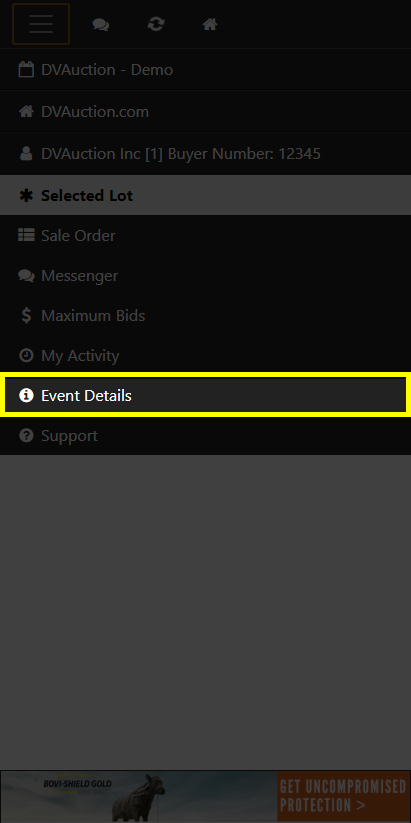Open the DVAuction - Demo event entry
The image size is (411, 823).
pyautogui.click(x=205, y=70)
